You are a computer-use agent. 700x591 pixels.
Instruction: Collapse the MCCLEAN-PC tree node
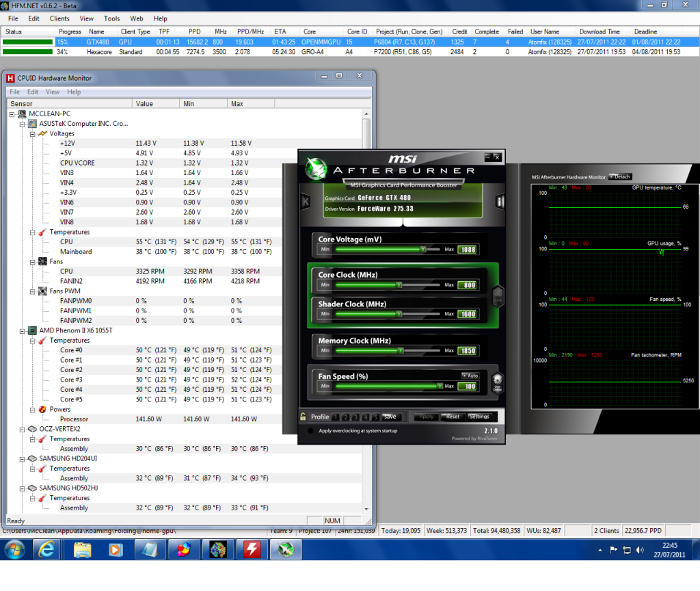[x=12, y=114]
